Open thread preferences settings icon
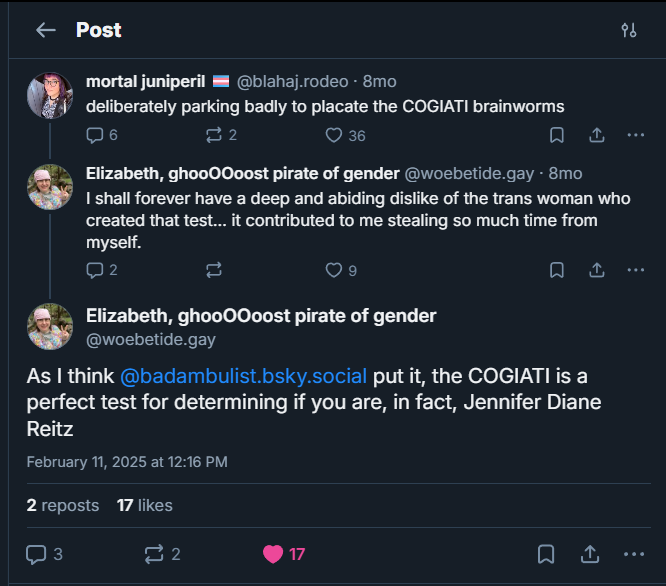Viewport: 666px width, 586px height. pyautogui.click(x=628, y=30)
